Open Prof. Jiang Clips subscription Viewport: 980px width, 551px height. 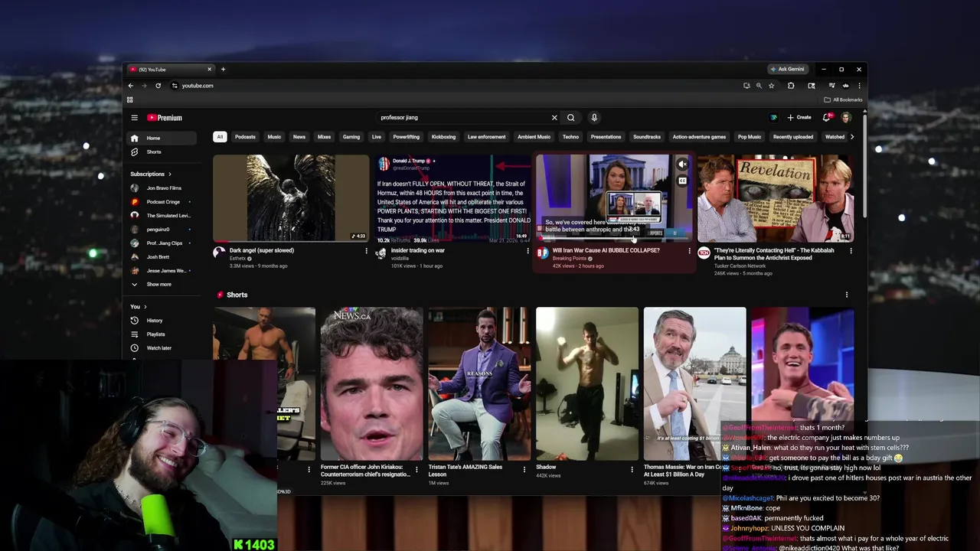pos(161,243)
